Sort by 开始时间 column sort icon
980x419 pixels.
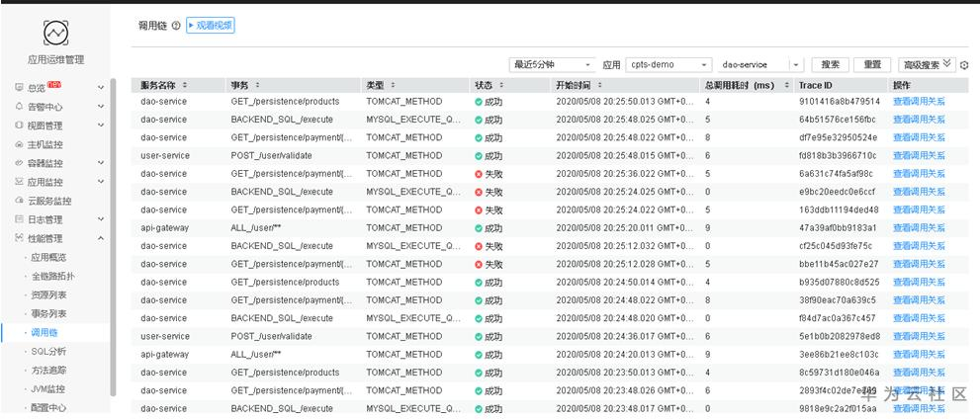[x=600, y=85]
